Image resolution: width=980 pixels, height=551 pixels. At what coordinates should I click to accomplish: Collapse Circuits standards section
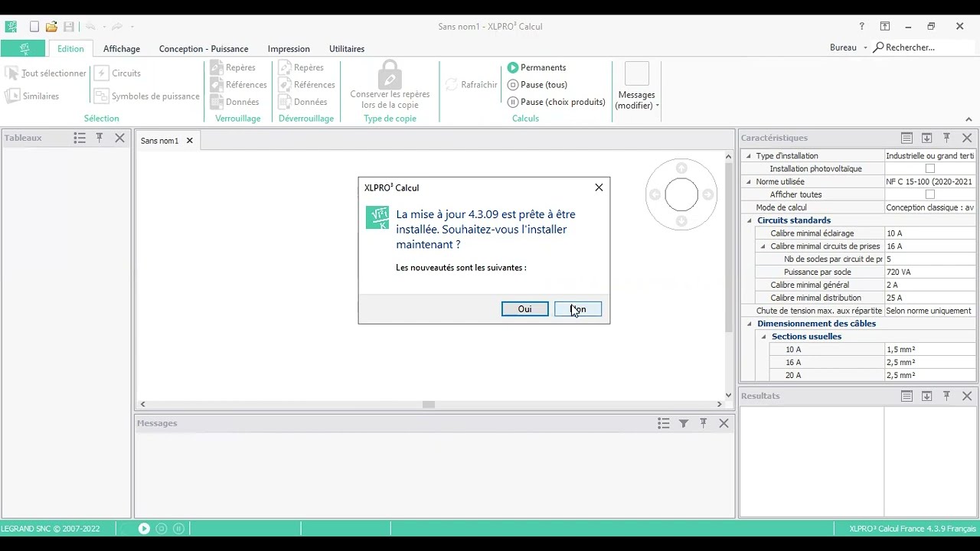(x=750, y=220)
